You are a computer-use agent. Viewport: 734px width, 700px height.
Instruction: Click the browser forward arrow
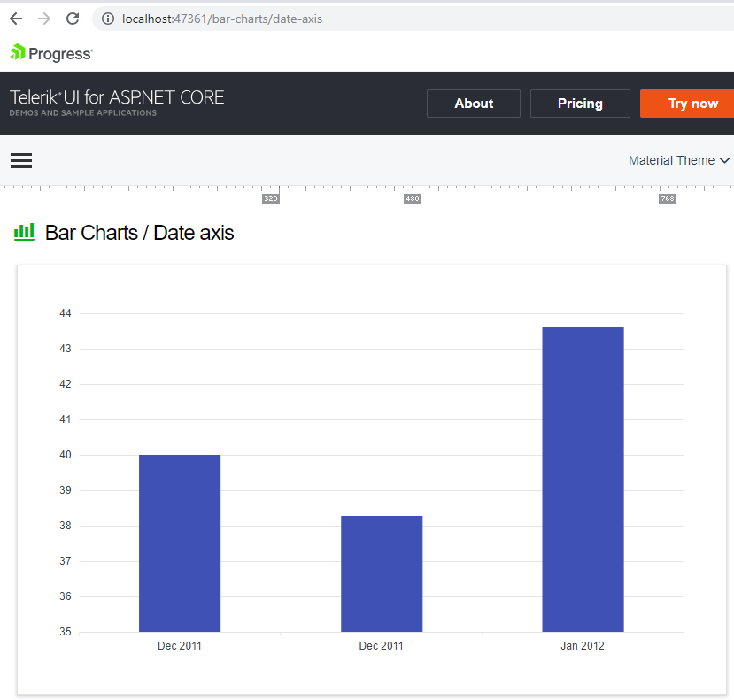pyautogui.click(x=44, y=19)
